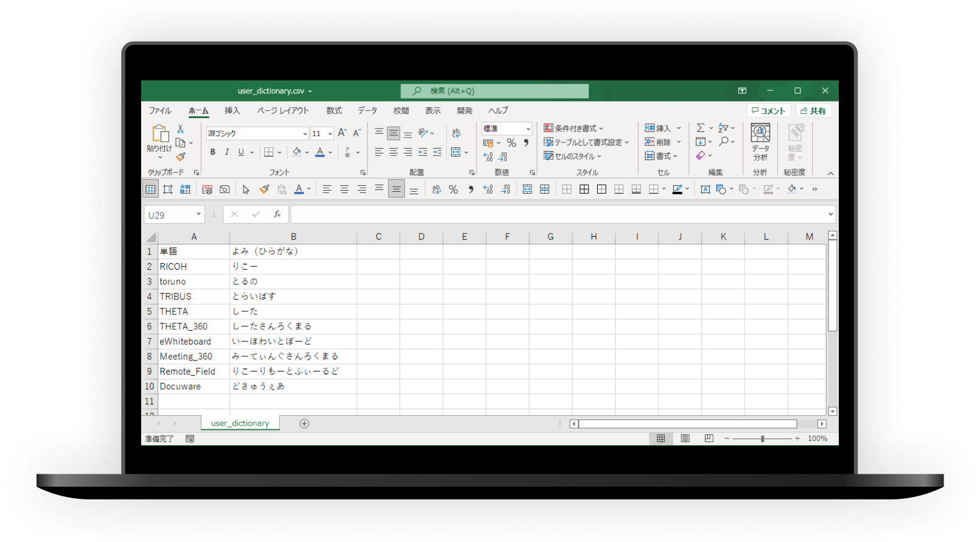Click the Clear eraser icon
This screenshot has width=980, height=542.
coord(701,156)
